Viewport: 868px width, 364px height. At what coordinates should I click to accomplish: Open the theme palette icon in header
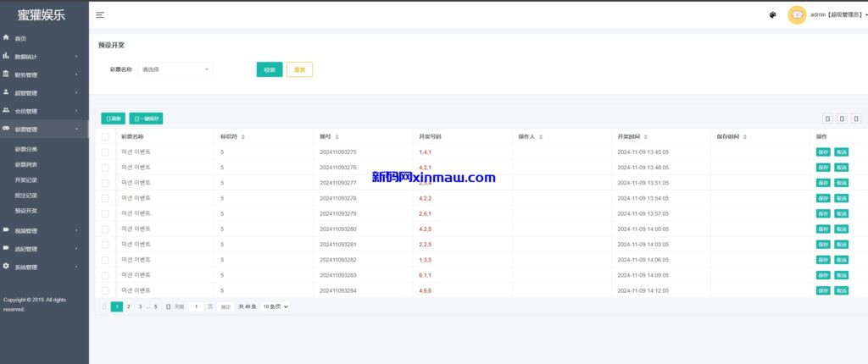[x=773, y=15]
